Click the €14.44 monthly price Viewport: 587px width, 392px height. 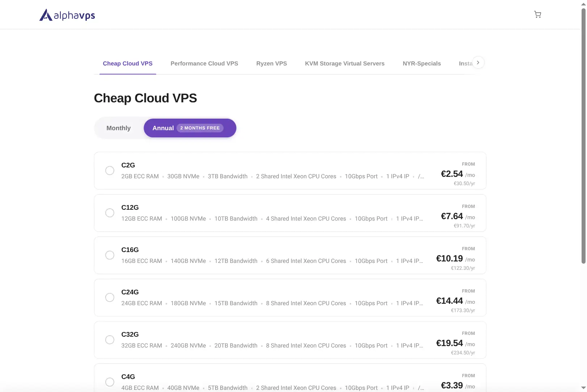tap(449, 301)
